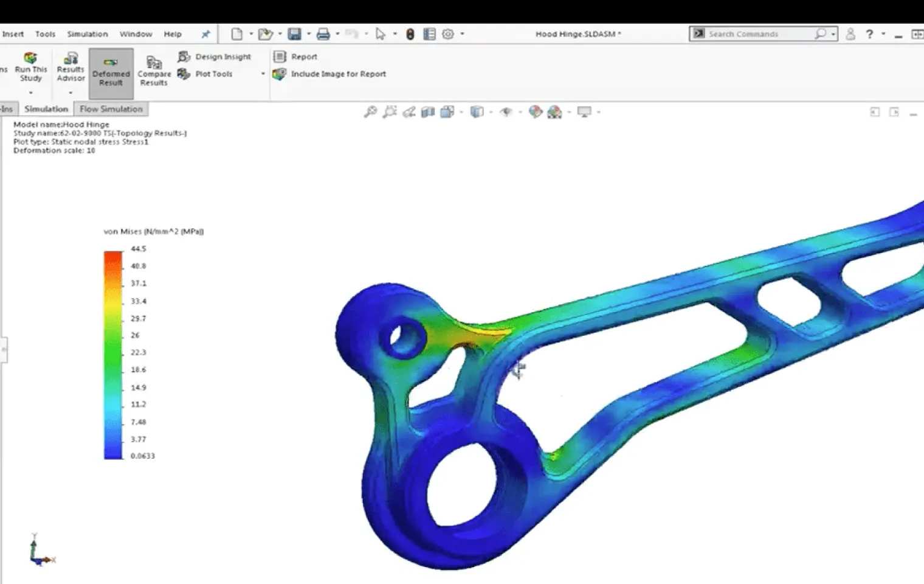Expand the Plot Tools dropdown arrow

(x=263, y=74)
